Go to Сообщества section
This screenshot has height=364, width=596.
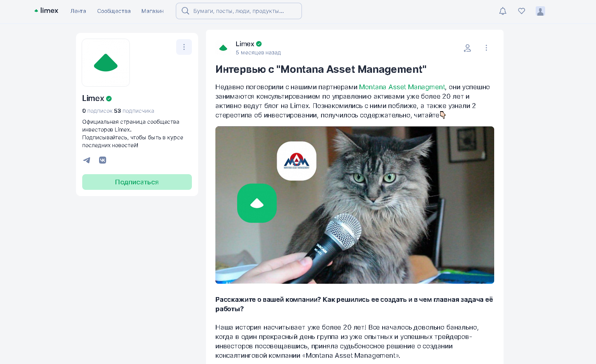click(114, 11)
